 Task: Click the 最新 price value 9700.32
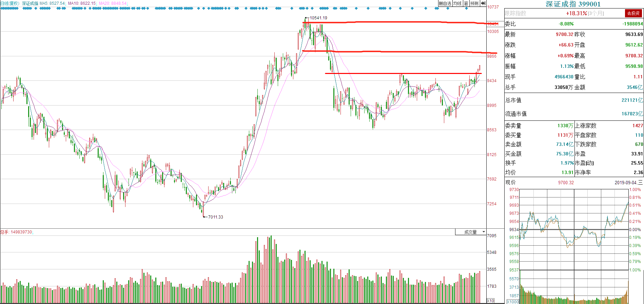tap(564, 34)
